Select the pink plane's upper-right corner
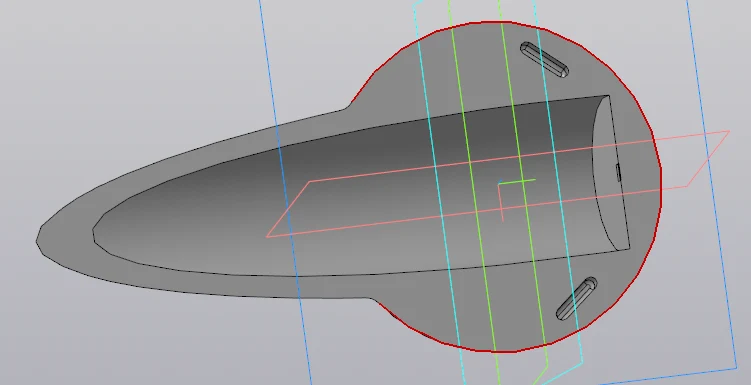The height and width of the screenshot is (385, 751). [728, 131]
